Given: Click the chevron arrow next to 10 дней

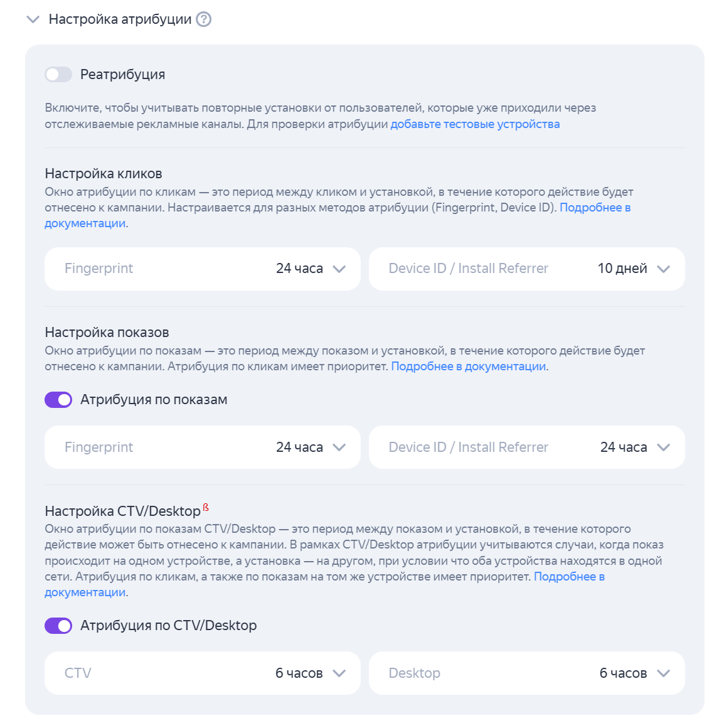Looking at the screenshot, I should (x=664, y=269).
